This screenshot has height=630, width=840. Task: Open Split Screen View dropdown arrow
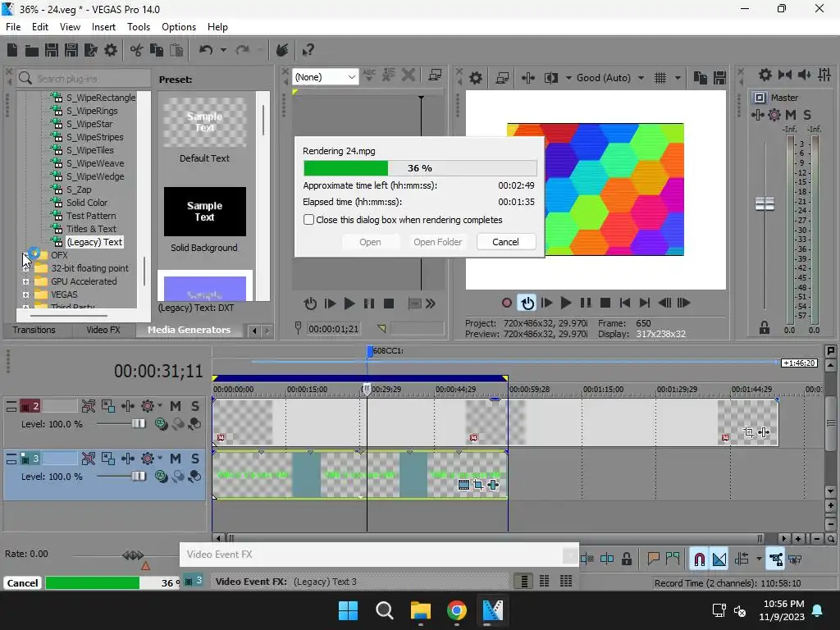(x=568, y=78)
